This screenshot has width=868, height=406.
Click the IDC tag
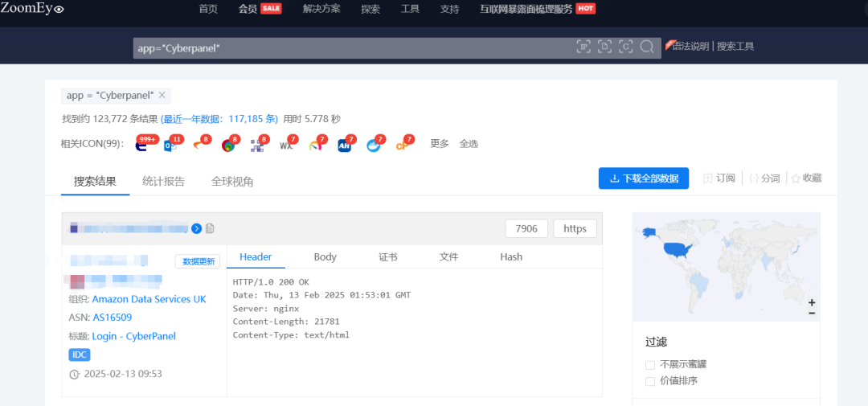pyautogui.click(x=80, y=355)
